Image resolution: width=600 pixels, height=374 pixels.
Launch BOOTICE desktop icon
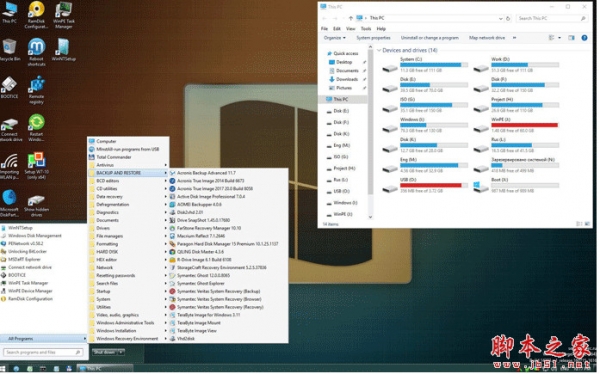coord(10,88)
